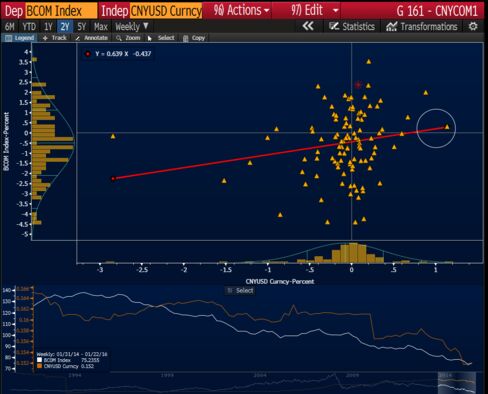
Task: Click the CNYUSD Curncy-Percent axis label
Action: tap(280, 282)
